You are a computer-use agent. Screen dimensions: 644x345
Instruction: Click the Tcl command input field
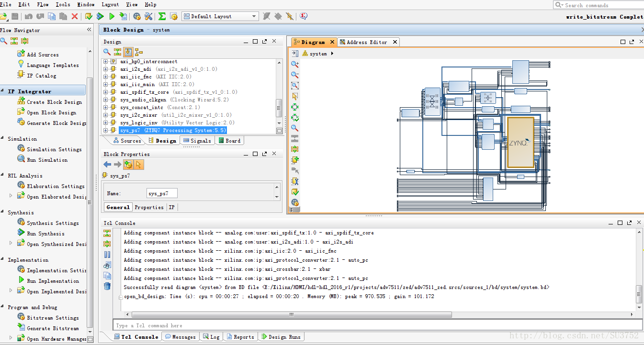376,325
